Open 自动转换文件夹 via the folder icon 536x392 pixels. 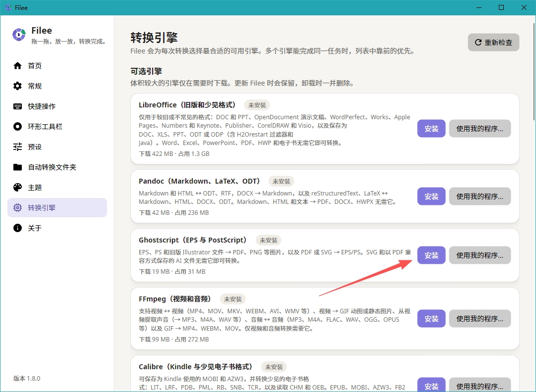(17, 167)
